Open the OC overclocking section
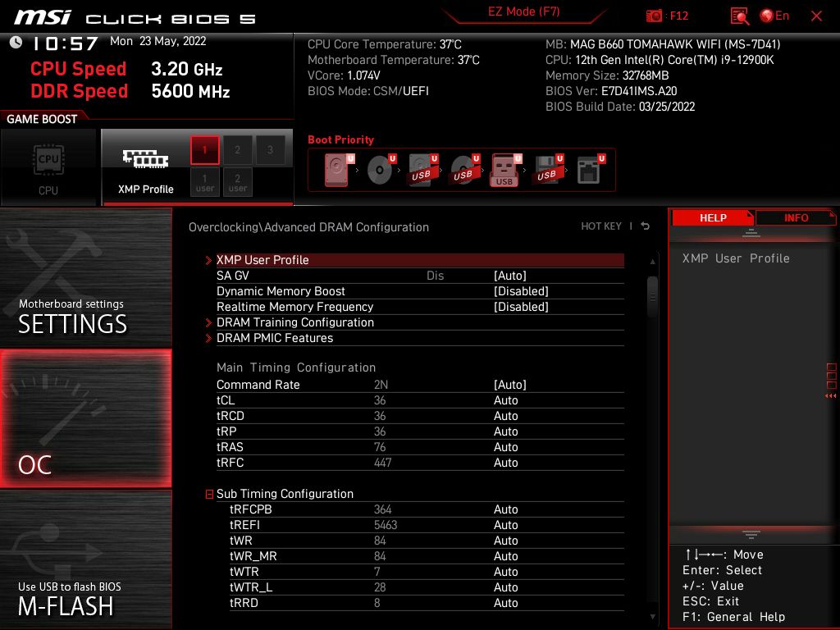Screen dimensions: 840x630 pyautogui.click(x=85, y=419)
